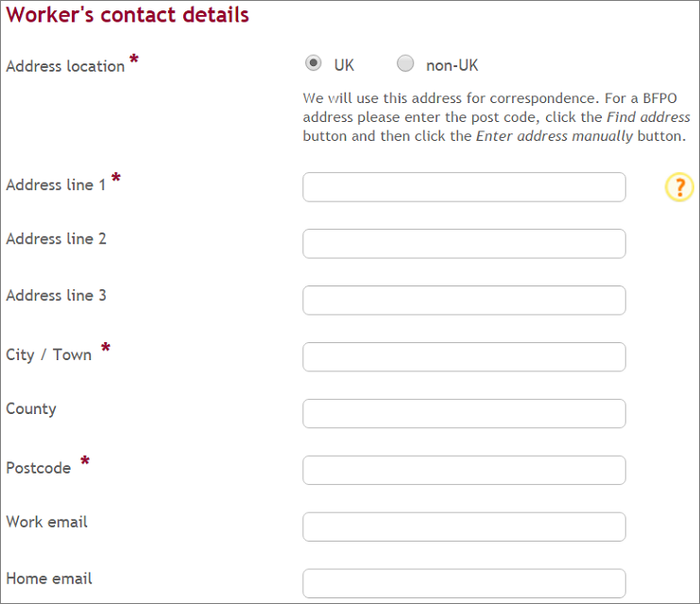Click the Work email label
Screen dimensions: 700x604
tap(47, 522)
